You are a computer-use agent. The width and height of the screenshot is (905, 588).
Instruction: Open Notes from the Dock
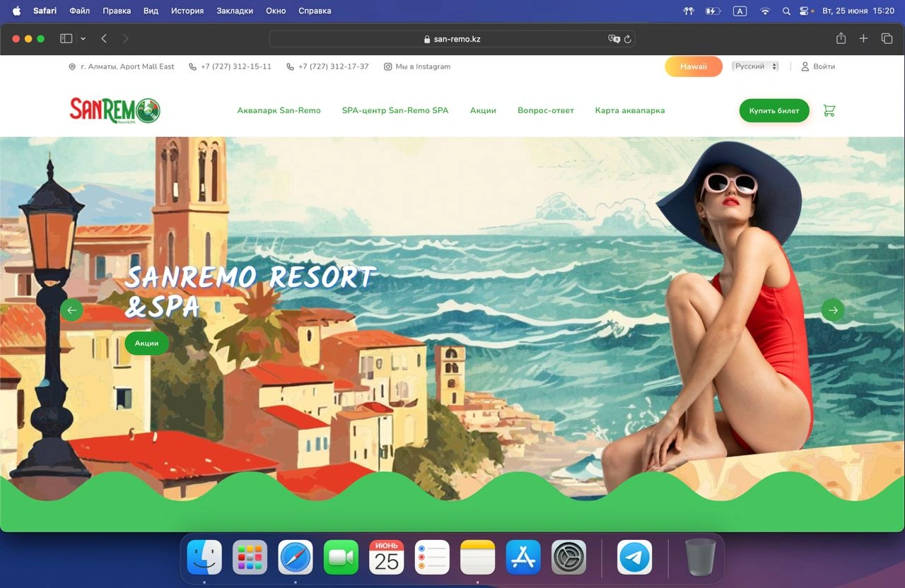click(478, 558)
